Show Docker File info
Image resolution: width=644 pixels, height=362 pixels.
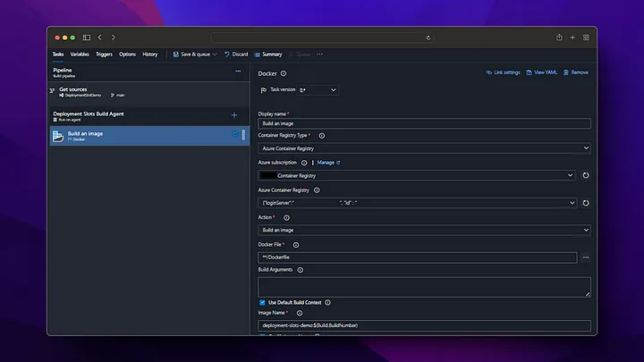click(296, 245)
